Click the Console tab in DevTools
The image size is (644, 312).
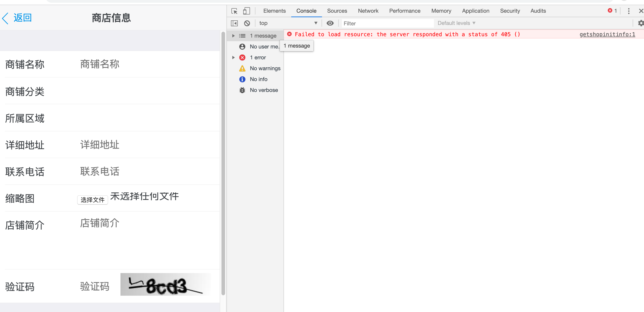click(306, 11)
